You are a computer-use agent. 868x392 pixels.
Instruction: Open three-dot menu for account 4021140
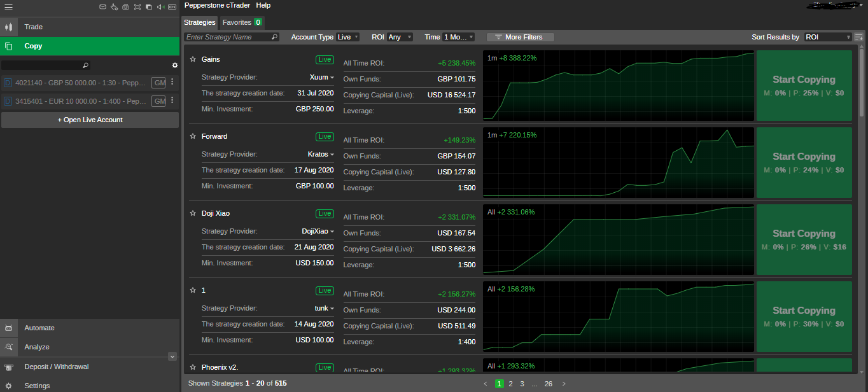172,82
